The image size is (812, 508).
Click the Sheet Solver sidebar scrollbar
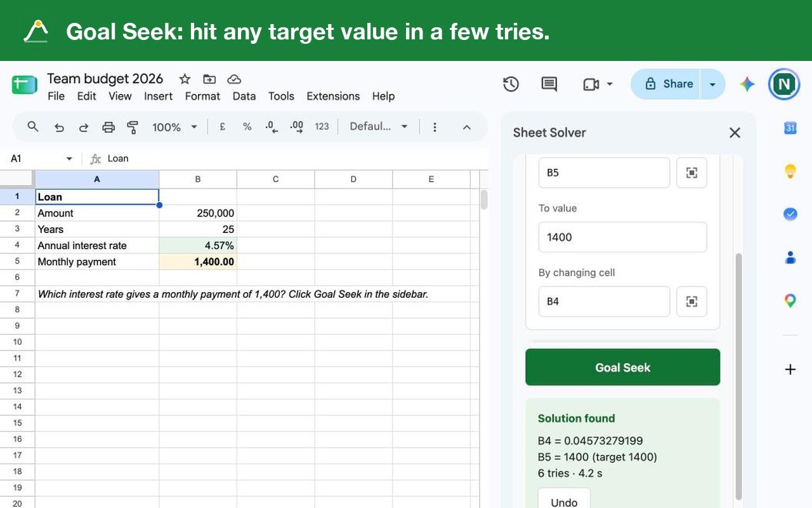click(738, 375)
